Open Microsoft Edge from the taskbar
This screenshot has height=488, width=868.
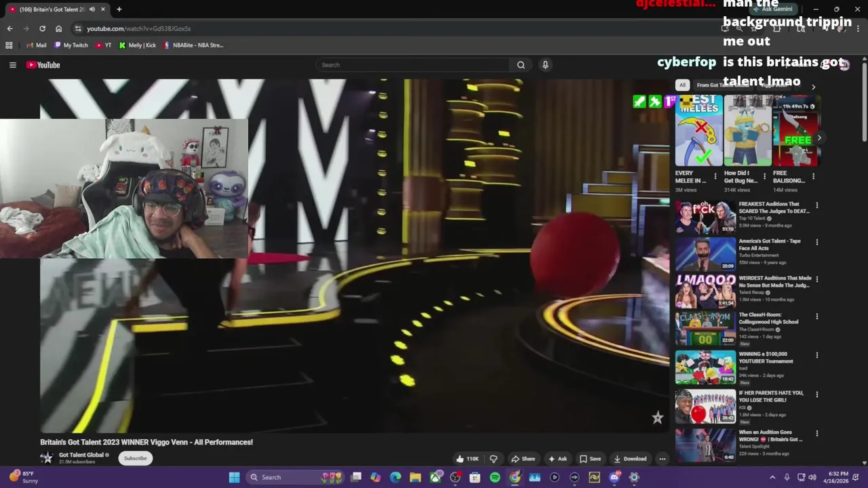pos(395,477)
